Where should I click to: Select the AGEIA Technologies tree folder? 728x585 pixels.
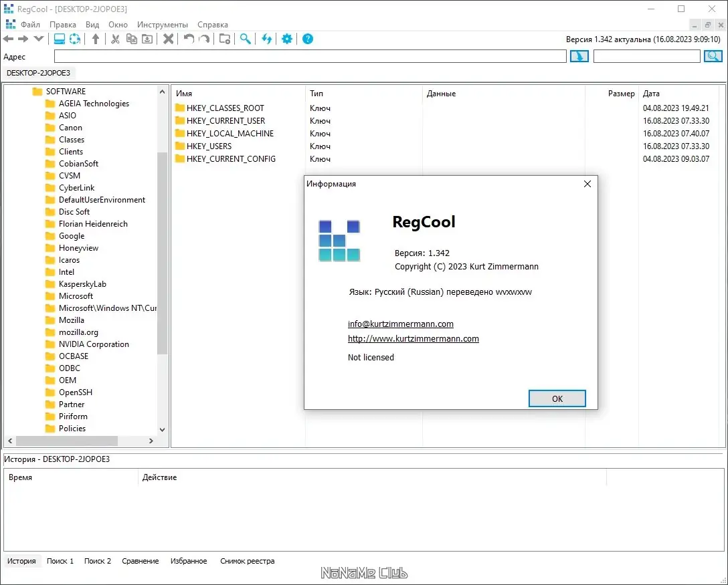tap(94, 104)
